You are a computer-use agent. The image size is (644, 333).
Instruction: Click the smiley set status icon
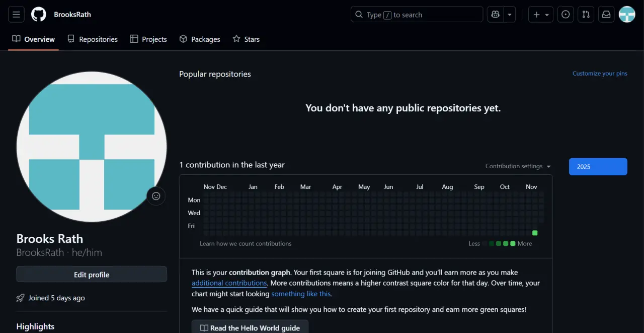coord(156,196)
